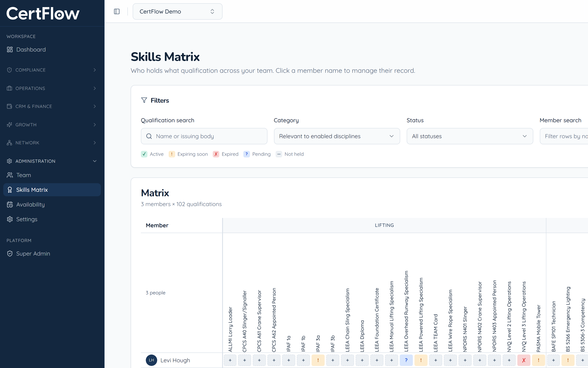Screen dimensions: 588x368
Task: Click the Active legend checkmark
Action: pyautogui.click(x=144, y=154)
